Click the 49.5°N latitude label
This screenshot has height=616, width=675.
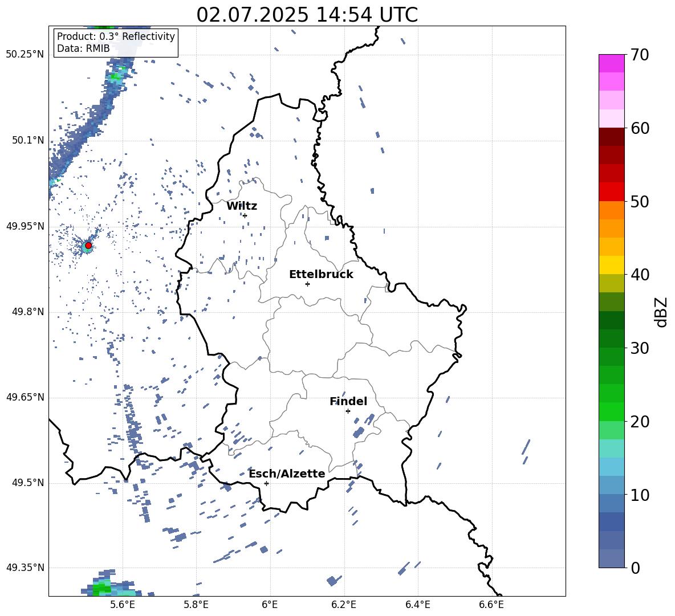28,483
